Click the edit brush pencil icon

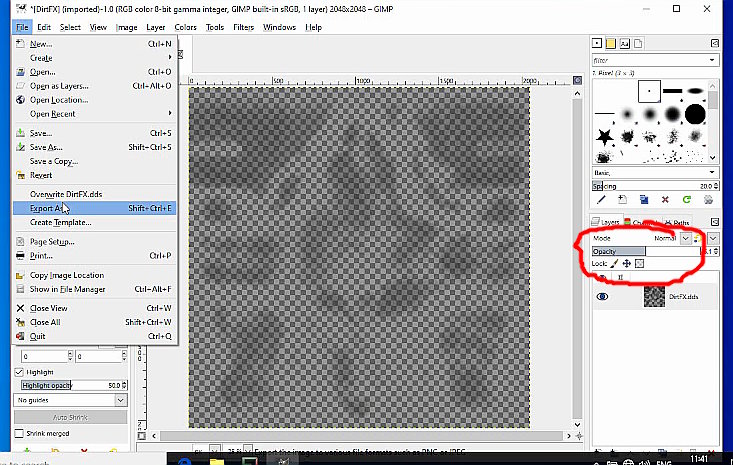tap(601, 200)
